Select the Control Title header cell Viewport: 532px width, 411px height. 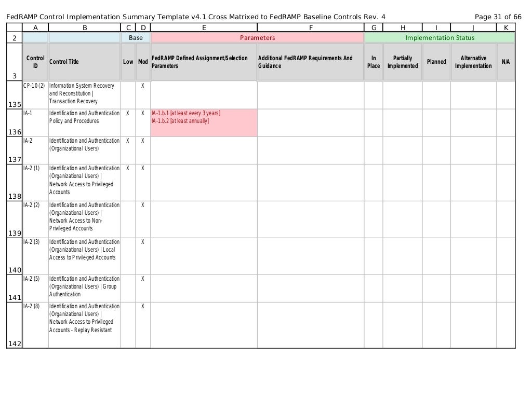[x=85, y=62]
